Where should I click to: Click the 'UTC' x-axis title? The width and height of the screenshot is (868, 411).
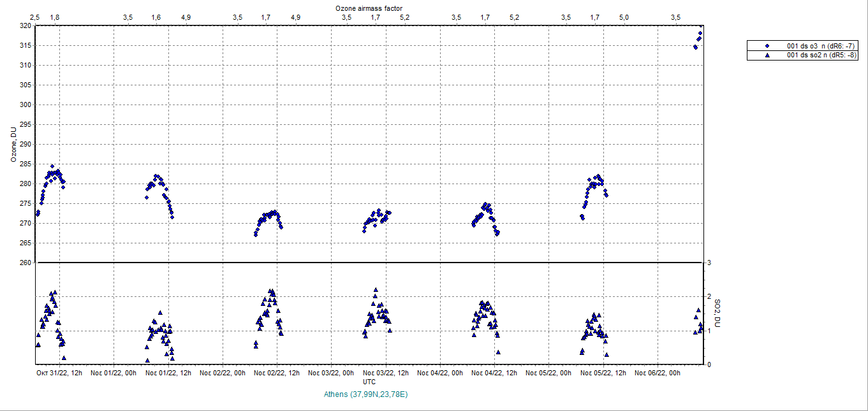[x=369, y=381]
